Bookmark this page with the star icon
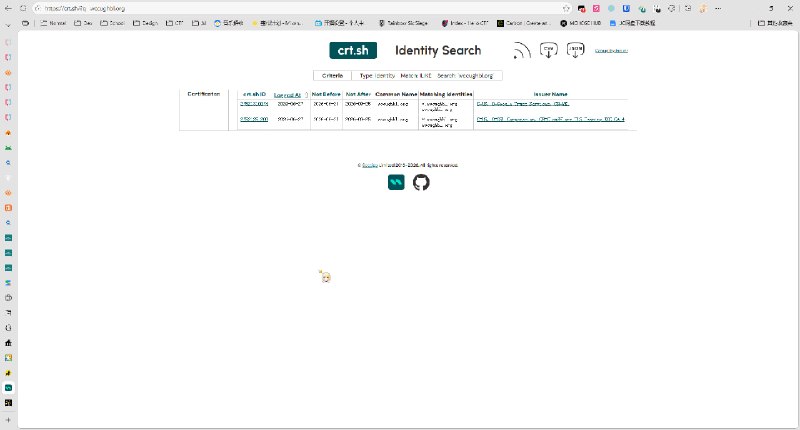The width and height of the screenshot is (800, 430). [x=566, y=8]
